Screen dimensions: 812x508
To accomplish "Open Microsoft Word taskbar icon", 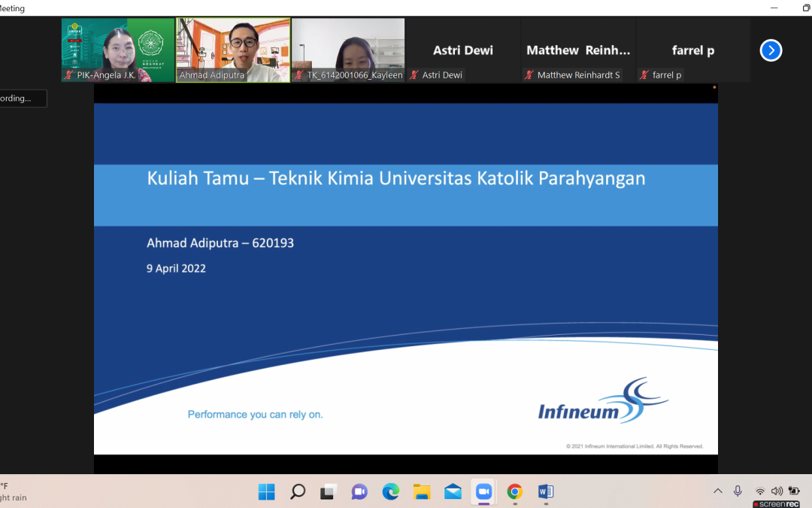I will click(x=545, y=491).
